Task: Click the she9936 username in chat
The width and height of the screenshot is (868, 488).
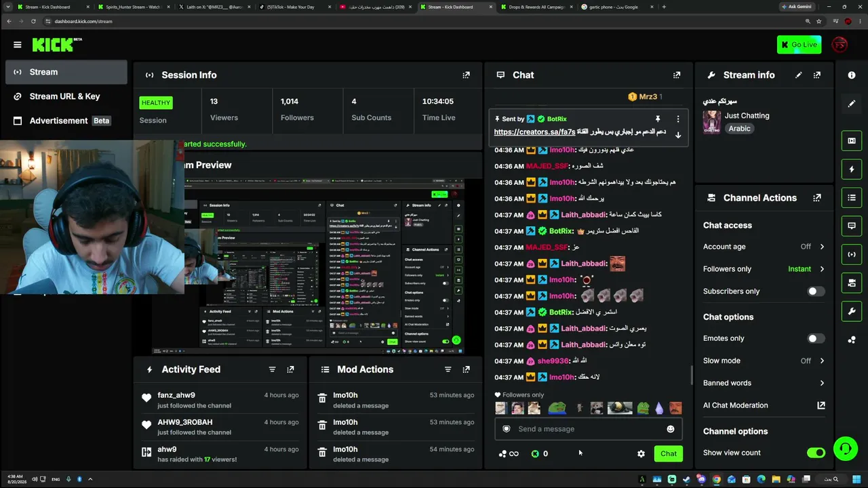Action: pyautogui.click(x=553, y=361)
